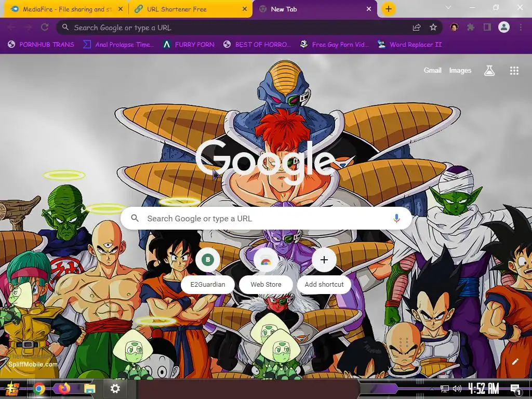
Task: Click the Google search box
Action: [266, 219]
